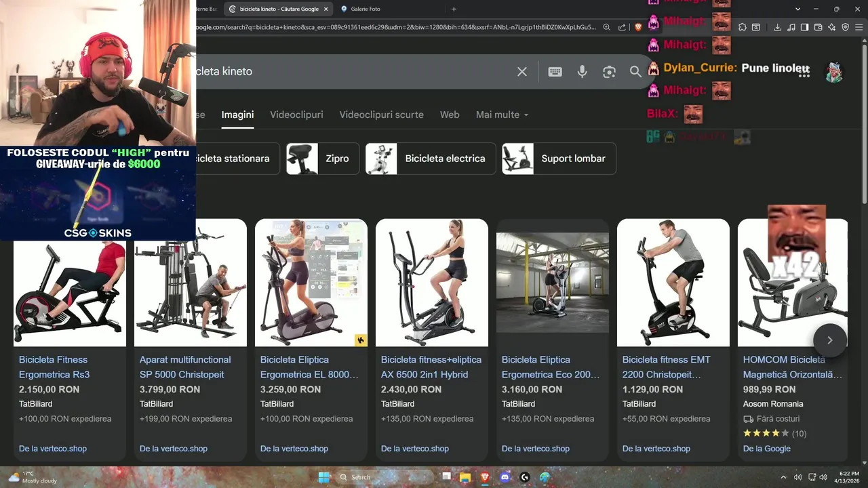Switch to the Videoclipuri tab
The image size is (868, 488).
296,115
